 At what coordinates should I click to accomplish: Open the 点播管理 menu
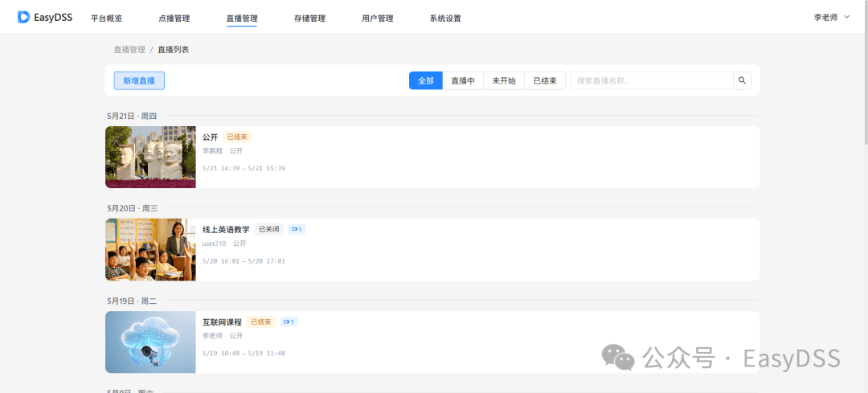(x=174, y=18)
